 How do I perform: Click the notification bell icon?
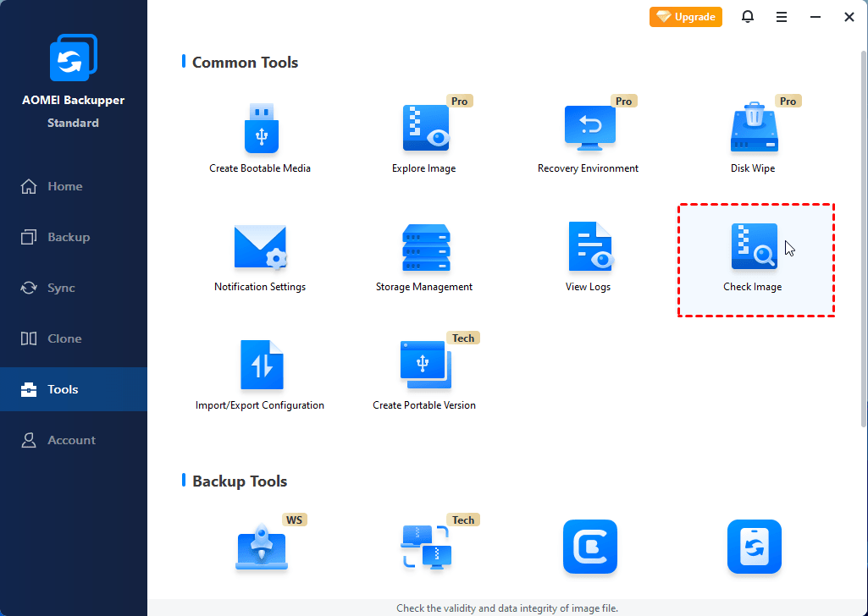click(748, 17)
